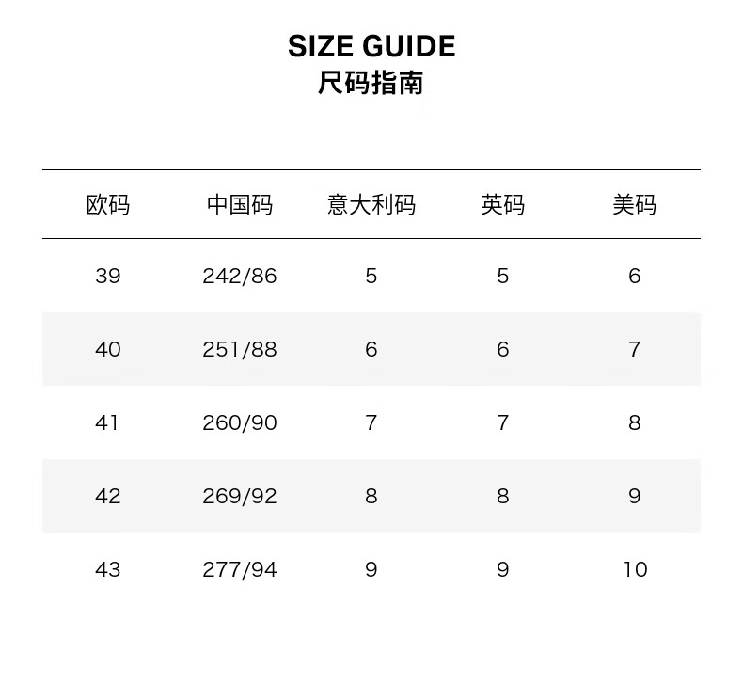
Task: Select EU size 42 cell
Action: point(108,496)
